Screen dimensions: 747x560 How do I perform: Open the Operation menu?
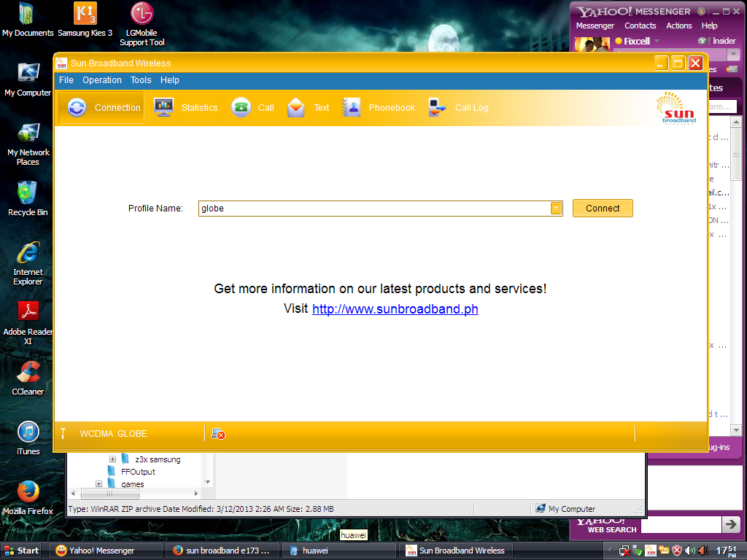[102, 80]
